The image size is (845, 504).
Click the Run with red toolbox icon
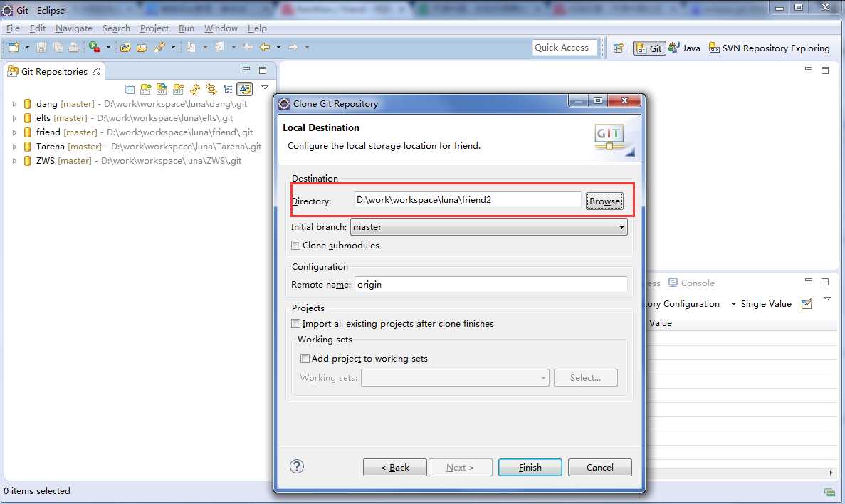[x=94, y=48]
